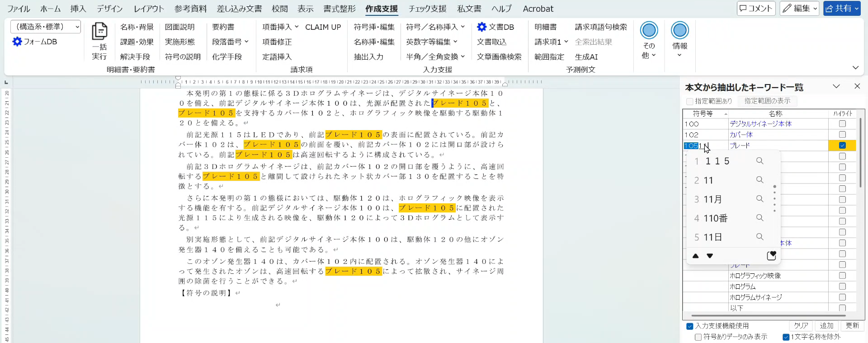868x343 pixels.
Task: Search suggestion 11日 magnifier icon
Action: (760, 237)
